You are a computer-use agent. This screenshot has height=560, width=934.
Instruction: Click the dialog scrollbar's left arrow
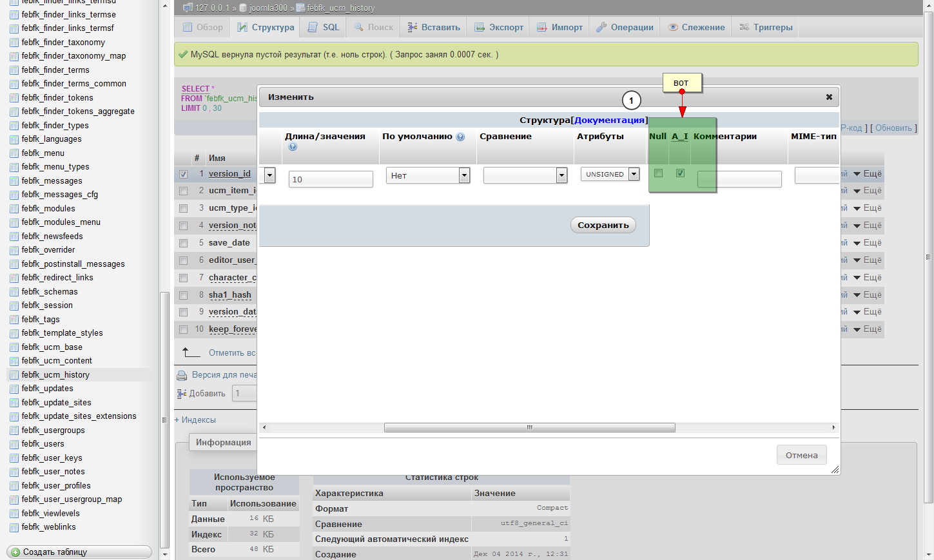(264, 428)
